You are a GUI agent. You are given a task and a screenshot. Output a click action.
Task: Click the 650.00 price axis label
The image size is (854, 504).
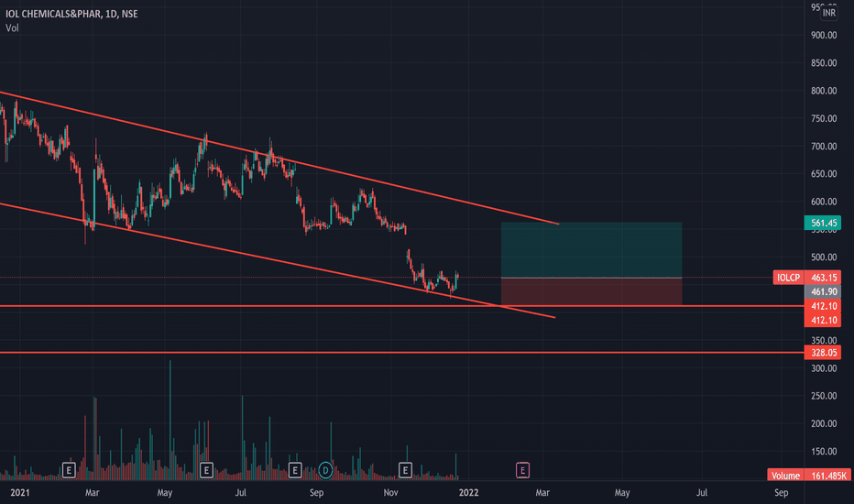[x=824, y=174]
